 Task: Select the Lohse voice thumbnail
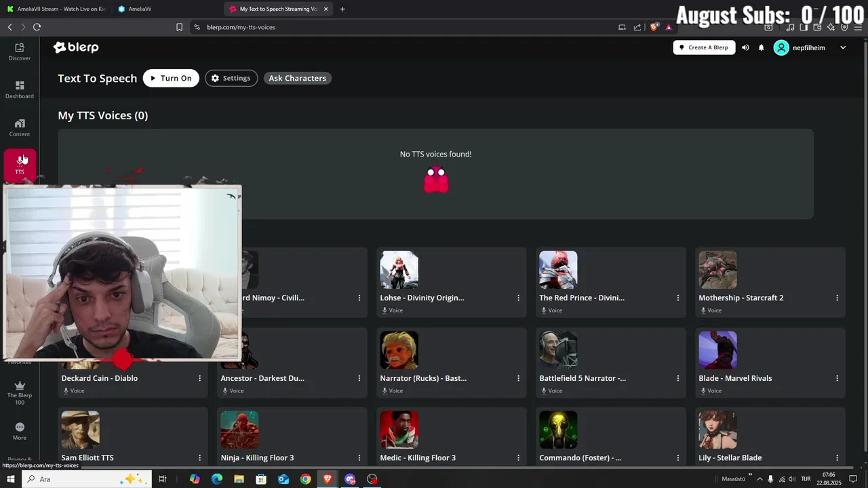[399, 270]
